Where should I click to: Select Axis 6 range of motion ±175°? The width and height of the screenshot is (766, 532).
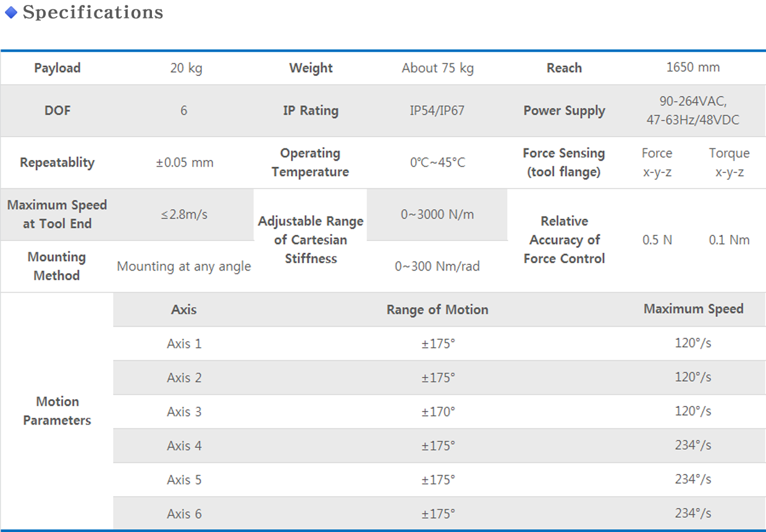tap(438, 513)
